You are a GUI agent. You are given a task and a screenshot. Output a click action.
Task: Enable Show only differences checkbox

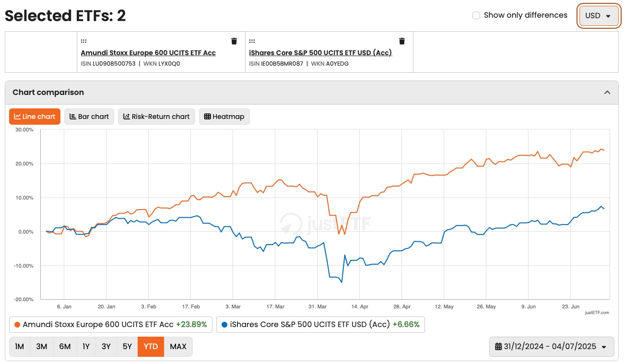476,15
